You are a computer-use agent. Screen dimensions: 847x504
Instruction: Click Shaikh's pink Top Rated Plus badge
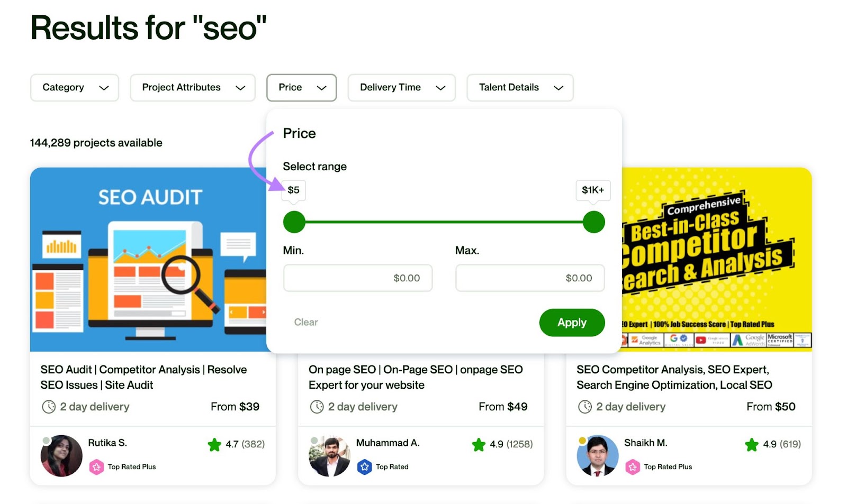(x=633, y=466)
